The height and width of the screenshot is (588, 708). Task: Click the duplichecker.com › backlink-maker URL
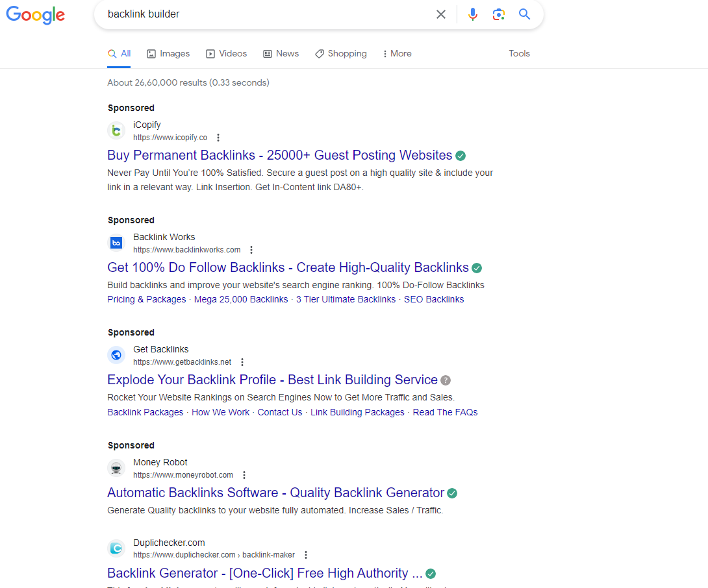(x=214, y=555)
